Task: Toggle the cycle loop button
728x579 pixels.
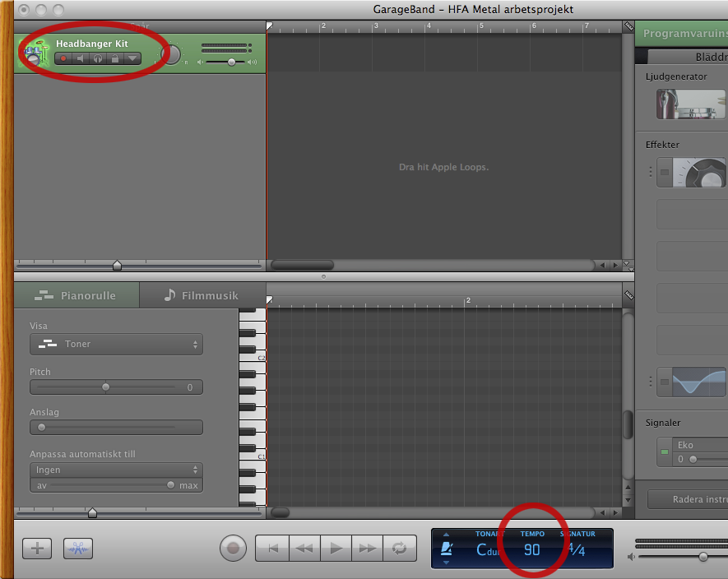Action: (x=399, y=549)
